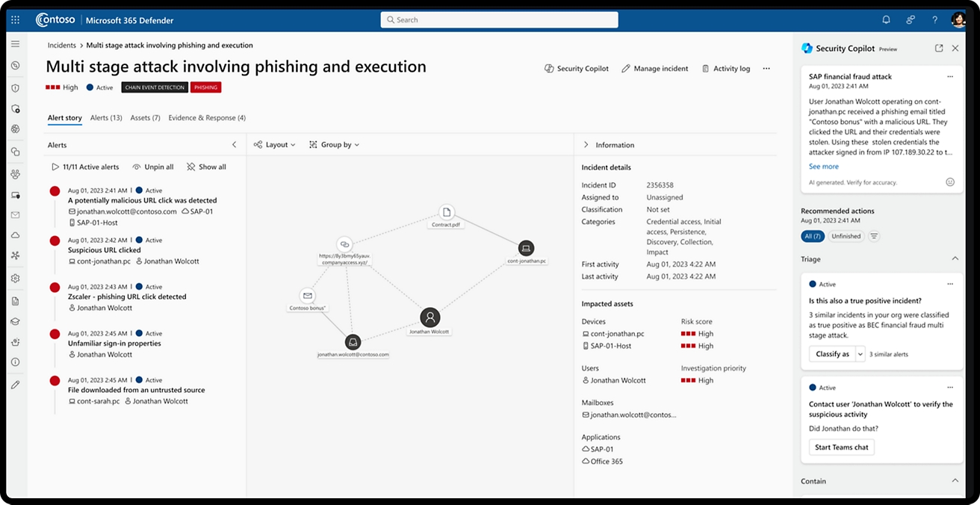Open the Group by dropdown

[x=335, y=145]
